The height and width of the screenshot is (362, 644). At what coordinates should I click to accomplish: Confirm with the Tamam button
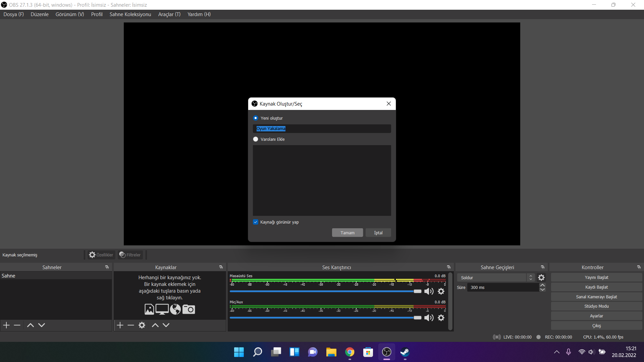[x=347, y=233]
